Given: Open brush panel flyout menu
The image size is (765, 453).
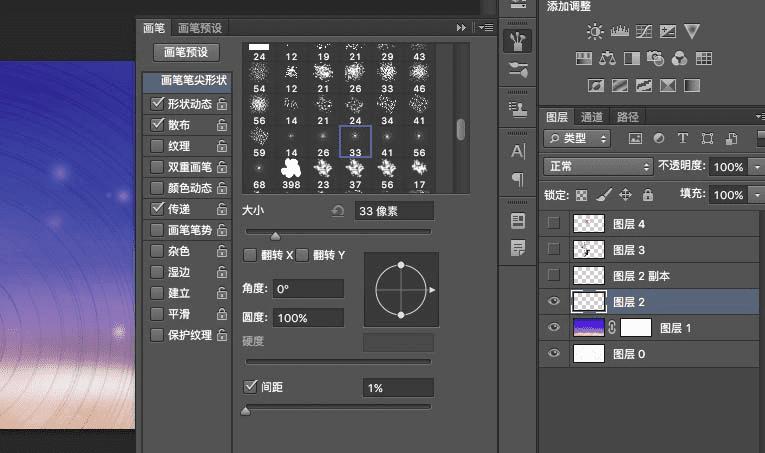Looking at the screenshot, I should [486, 27].
